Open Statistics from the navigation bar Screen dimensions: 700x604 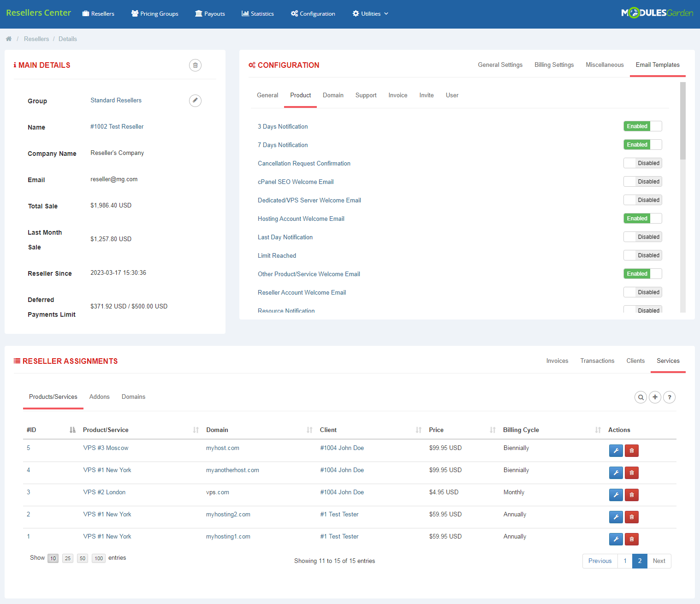[257, 13]
